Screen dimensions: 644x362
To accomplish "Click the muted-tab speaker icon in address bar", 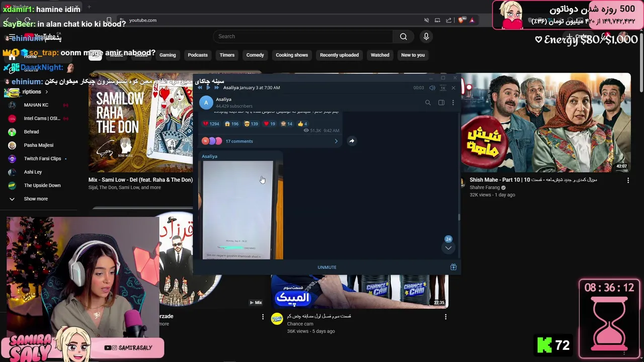I will 427,20.
